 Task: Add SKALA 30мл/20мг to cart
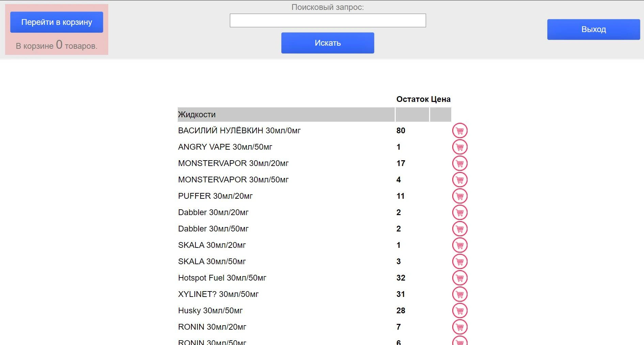tap(459, 245)
